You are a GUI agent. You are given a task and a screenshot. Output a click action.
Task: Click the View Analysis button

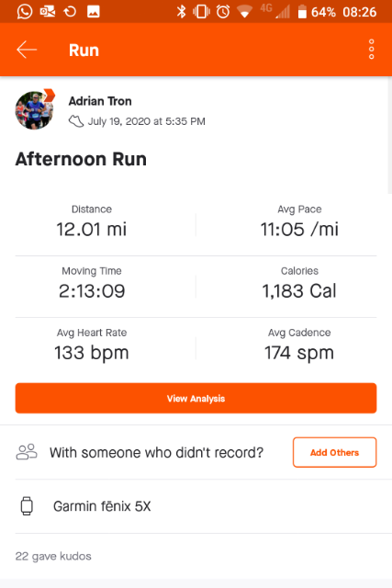196,398
